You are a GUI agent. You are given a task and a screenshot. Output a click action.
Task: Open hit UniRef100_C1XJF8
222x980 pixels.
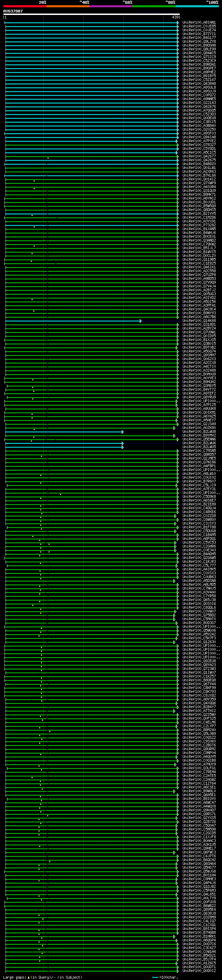[x=199, y=837]
